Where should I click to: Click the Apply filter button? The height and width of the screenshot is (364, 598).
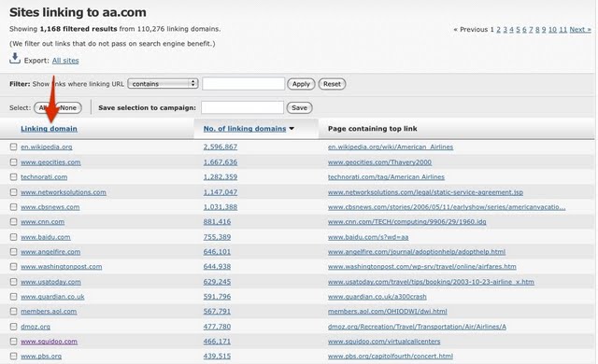tap(301, 84)
